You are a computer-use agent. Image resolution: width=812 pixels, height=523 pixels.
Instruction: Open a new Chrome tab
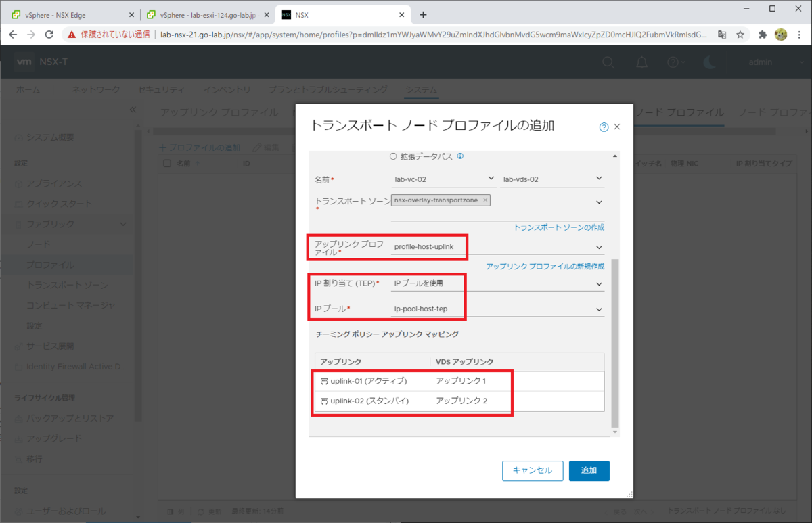423,14
